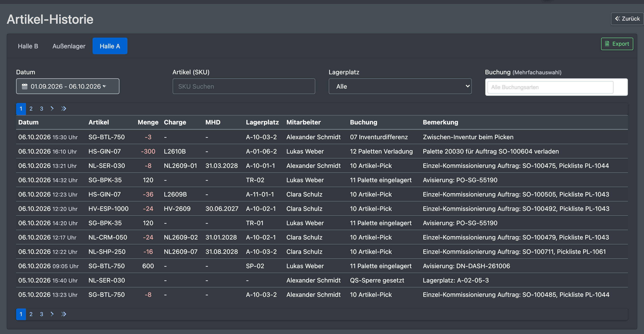Click the Lagerplatz SP-02 cell
The height and width of the screenshot is (334, 644).
coord(255,266)
